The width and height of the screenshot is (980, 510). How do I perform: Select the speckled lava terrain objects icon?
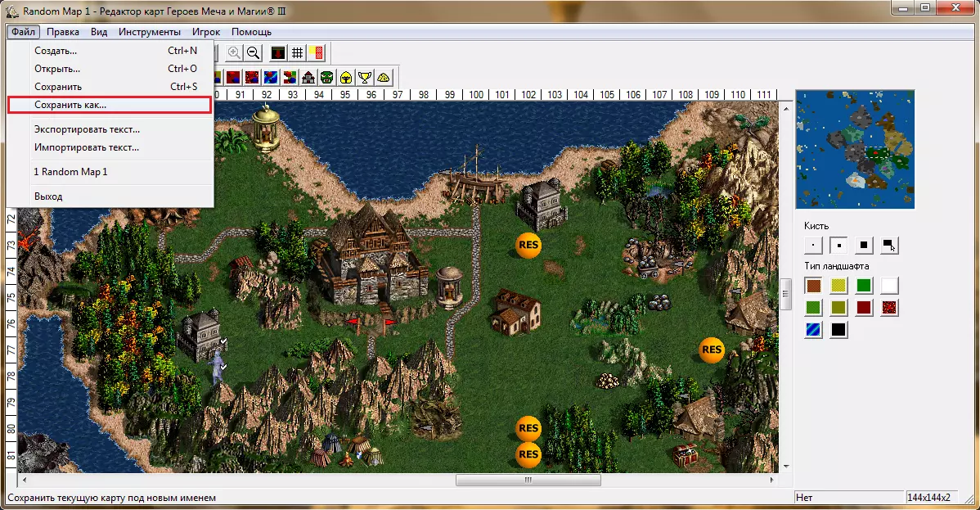[252, 78]
